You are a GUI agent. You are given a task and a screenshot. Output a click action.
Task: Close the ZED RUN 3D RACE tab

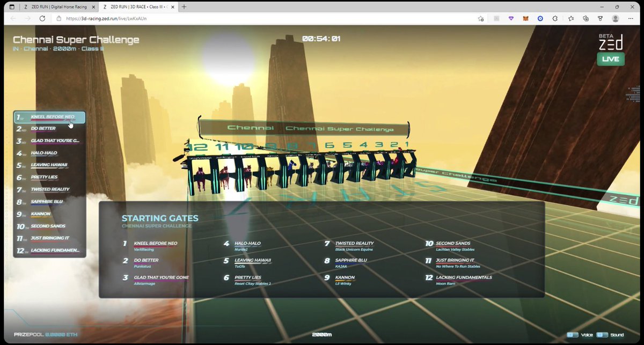click(x=172, y=6)
